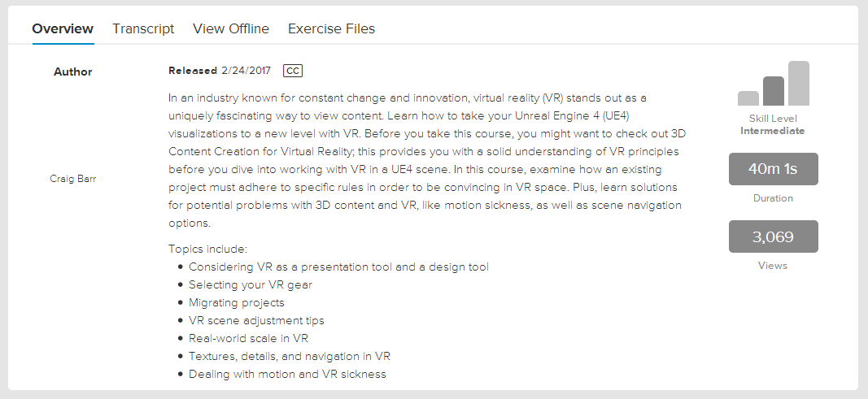Open the Transcript tab
The width and height of the screenshot is (868, 399).
pos(143,28)
